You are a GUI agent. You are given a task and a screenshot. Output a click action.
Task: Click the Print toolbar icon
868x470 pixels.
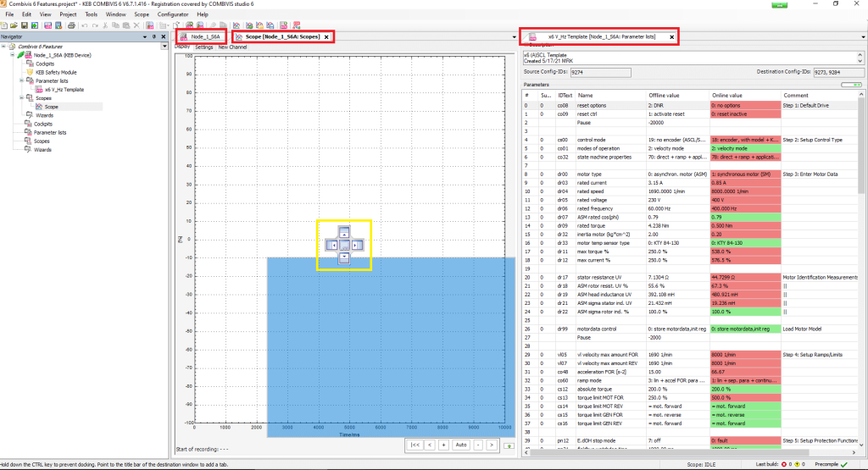coord(71,25)
